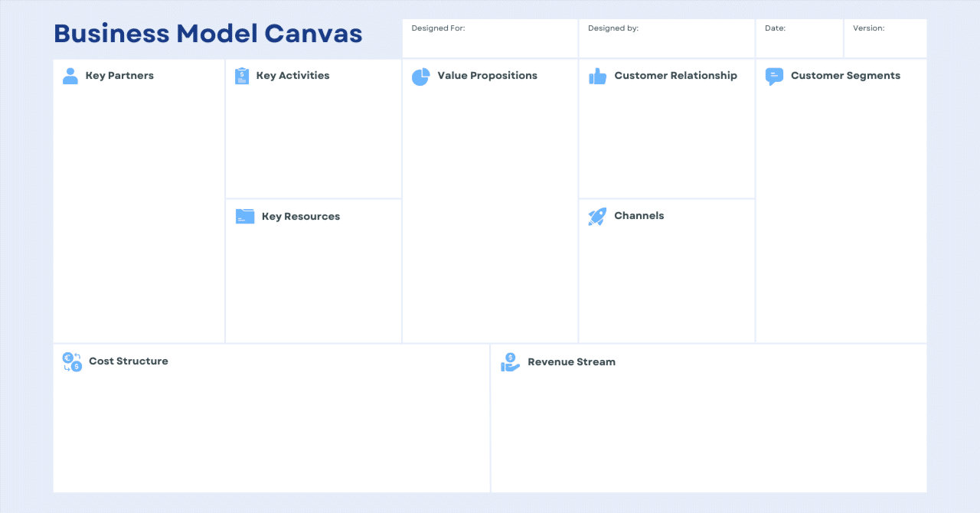This screenshot has height=513, width=980.
Task: Click the Value Propositions heading text
Action: click(487, 76)
